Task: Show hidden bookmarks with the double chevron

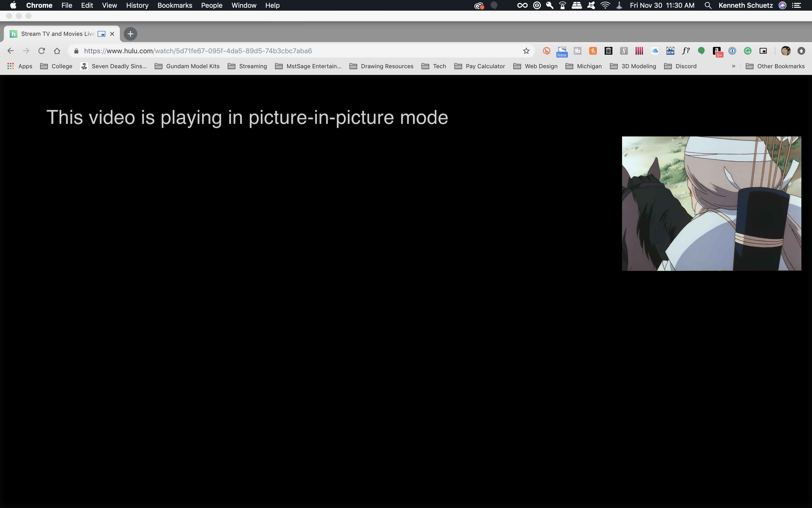Action: tap(733, 66)
